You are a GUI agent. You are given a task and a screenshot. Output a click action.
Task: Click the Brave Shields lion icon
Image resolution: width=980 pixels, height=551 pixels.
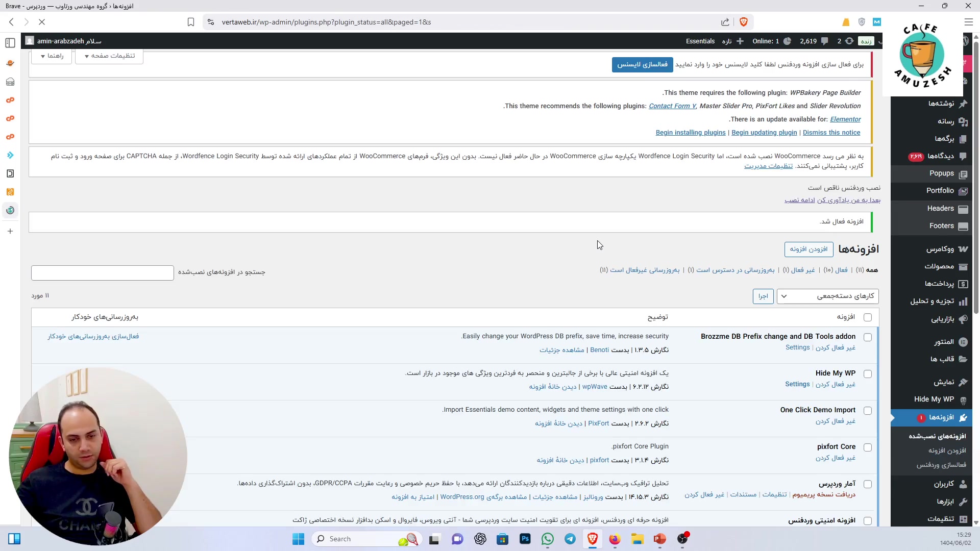(743, 22)
